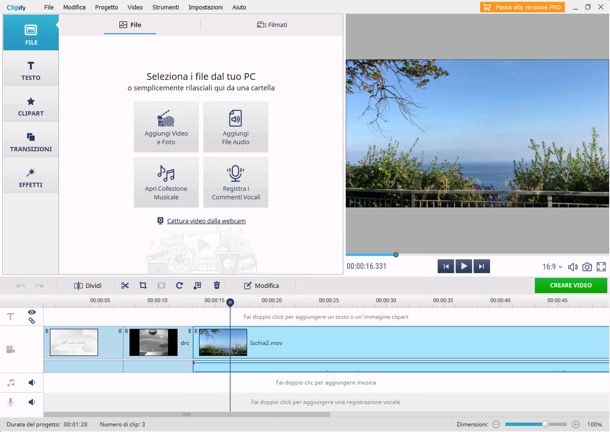Rotate the clip with the rotate icon

click(180, 285)
